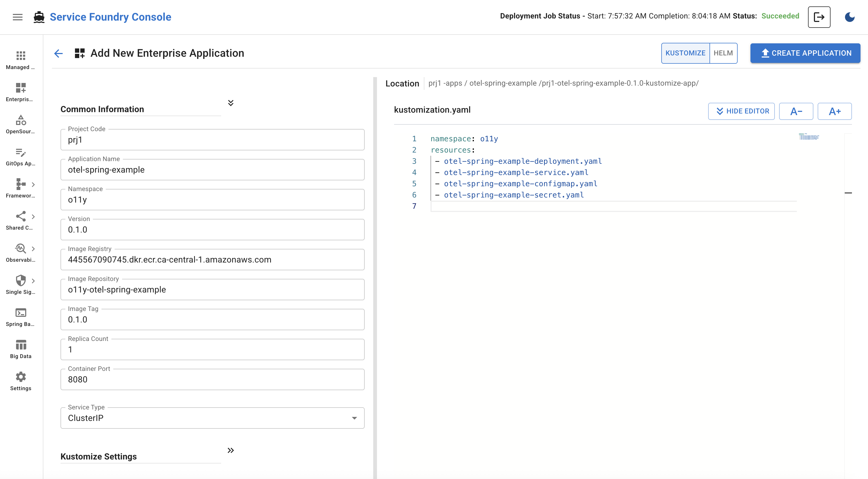Image resolution: width=868 pixels, height=479 pixels.
Task: Click the Common Information heading
Action: click(x=102, y=109)
